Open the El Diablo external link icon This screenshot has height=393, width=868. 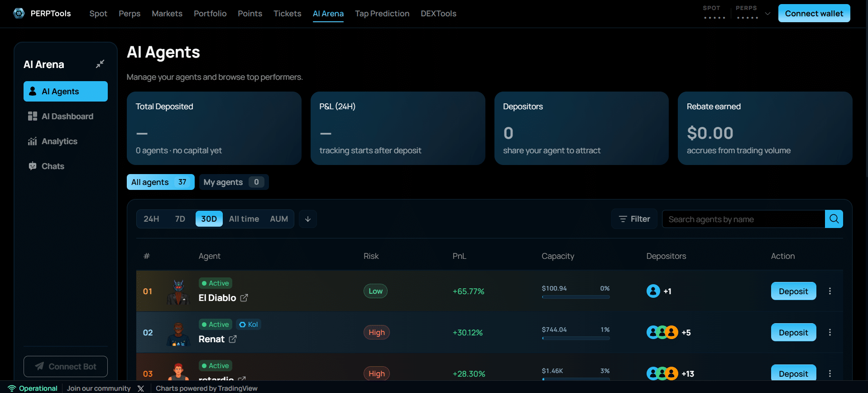[x=244, y=298]
